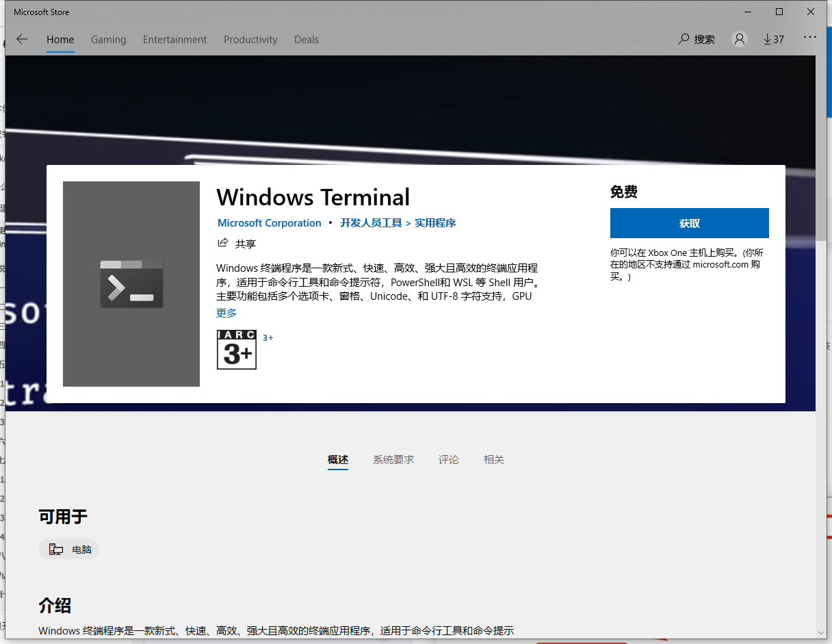Open the user account avatar icon
The image size is (832, 644).
740,39
